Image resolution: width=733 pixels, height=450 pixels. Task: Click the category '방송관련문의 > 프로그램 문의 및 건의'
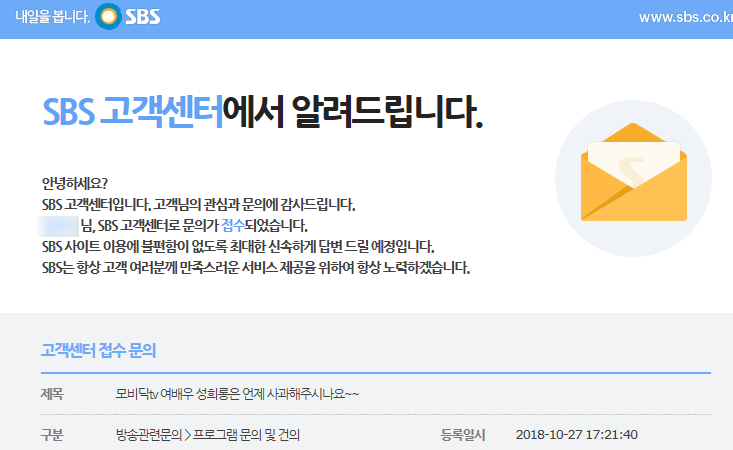pyautogui.click(x=208, y=435)
